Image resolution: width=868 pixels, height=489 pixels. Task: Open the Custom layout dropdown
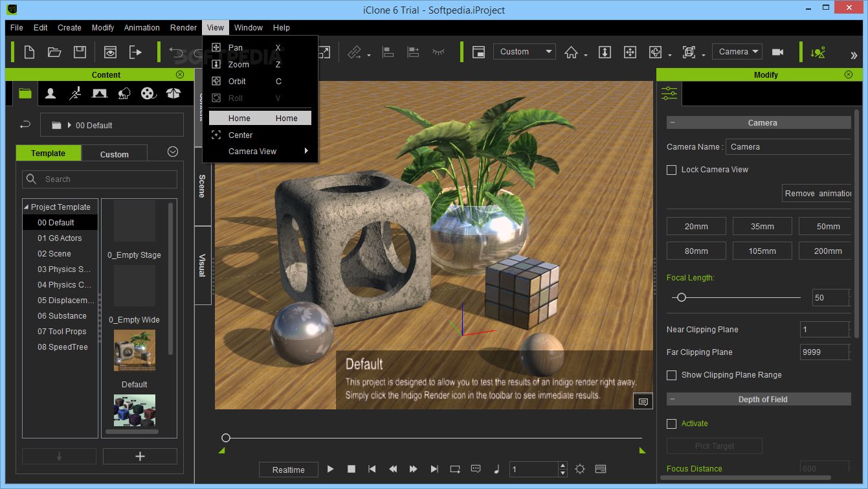(x=524, y=52)
